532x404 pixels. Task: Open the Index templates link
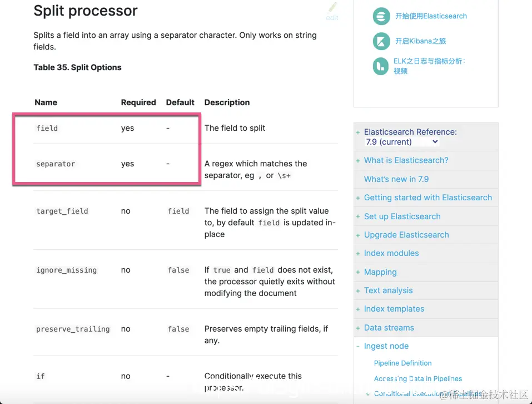(x=394, y=309)
